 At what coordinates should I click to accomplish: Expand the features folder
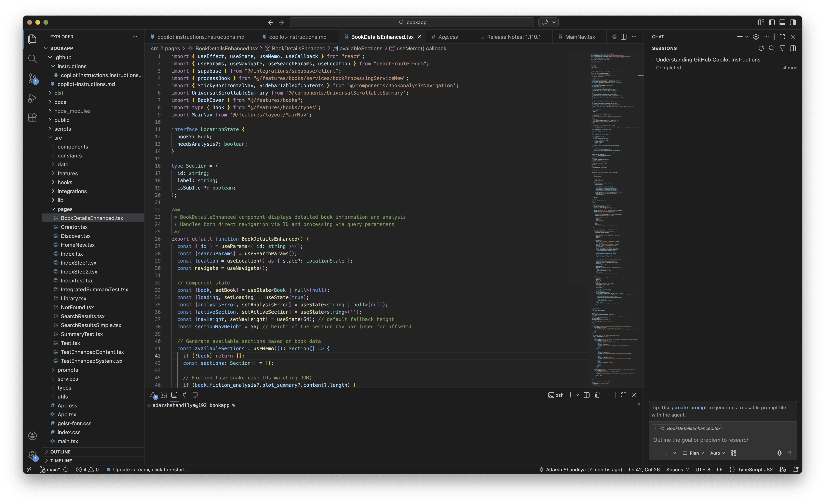click(x=67, y=173)
